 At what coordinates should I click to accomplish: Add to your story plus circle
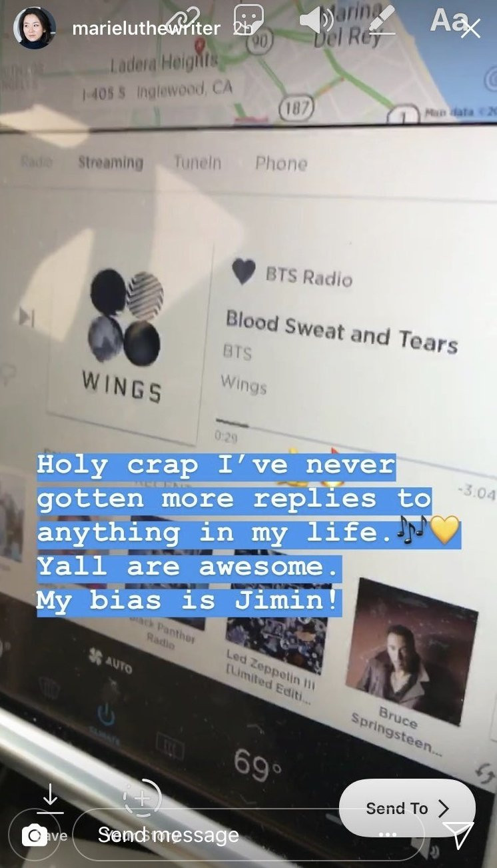[x=142, y=797]
